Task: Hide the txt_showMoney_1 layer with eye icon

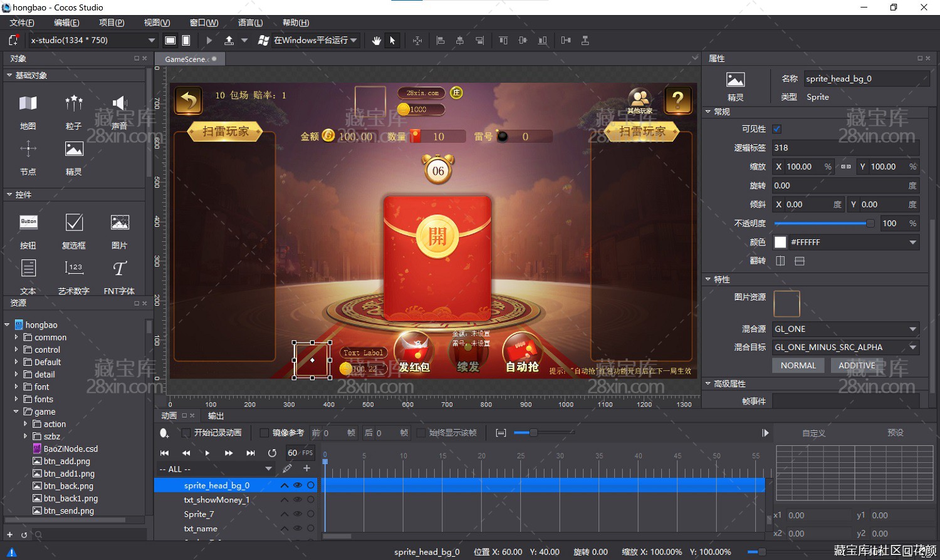Action: click(x=298, y=500)
